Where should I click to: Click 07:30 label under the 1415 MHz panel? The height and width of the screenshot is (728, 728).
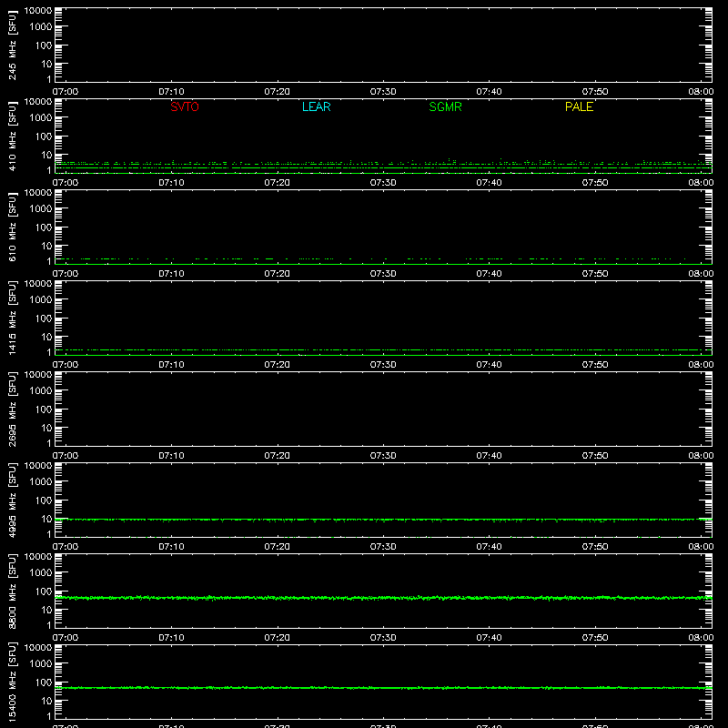383,365
